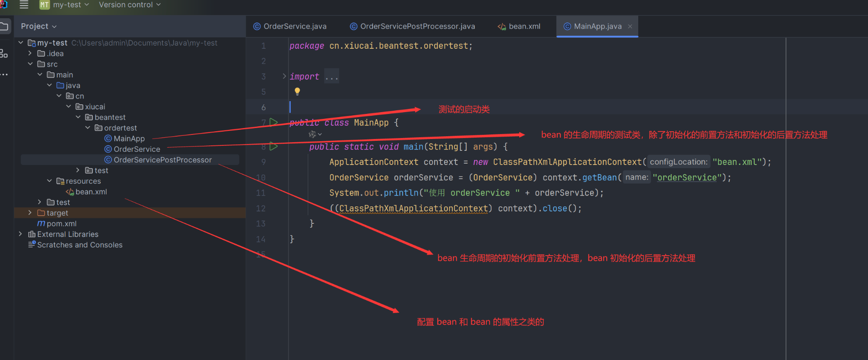Switch to the OrderServicePostProcessor.java tab

coord(413,26)
